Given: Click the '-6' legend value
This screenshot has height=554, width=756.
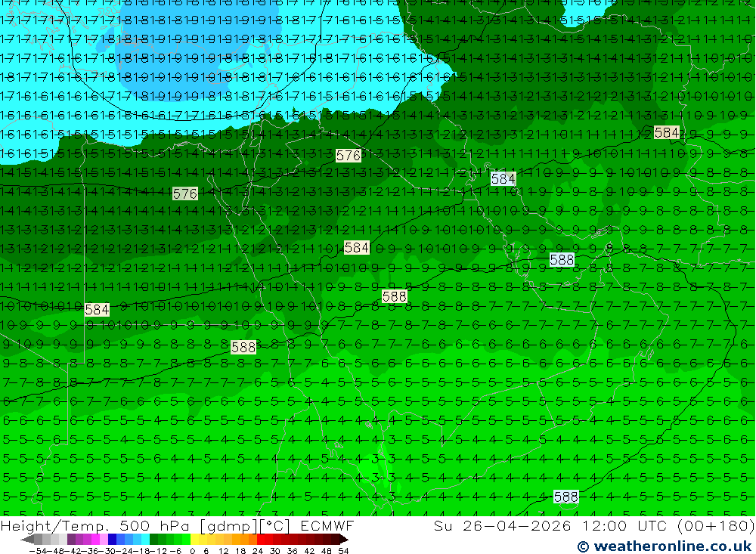Looking at the screenshot, I should (175, 551).
